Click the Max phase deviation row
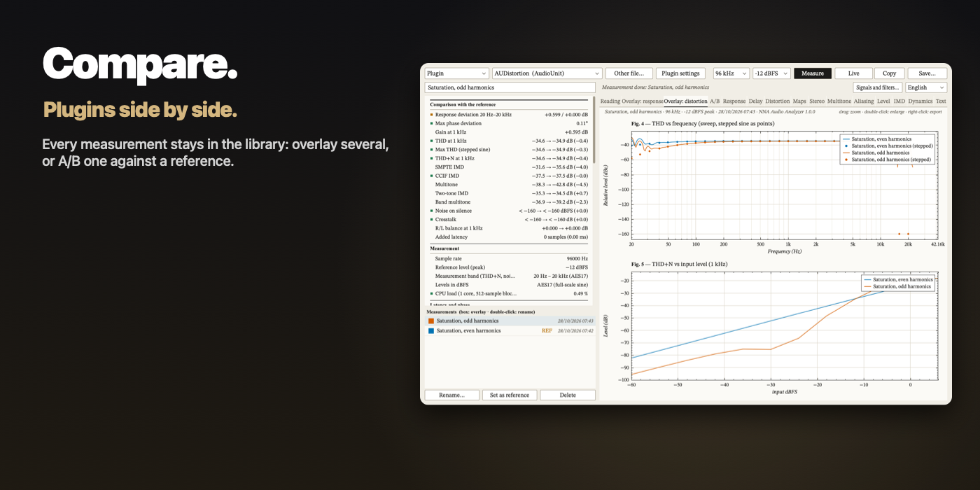The image size is (980, 490). click(509, 123)
